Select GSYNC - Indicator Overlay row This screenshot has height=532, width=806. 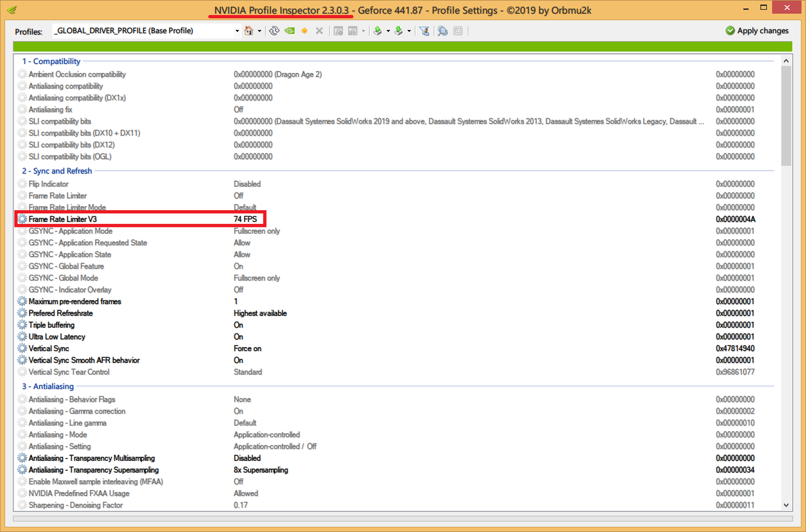point(397,290)
